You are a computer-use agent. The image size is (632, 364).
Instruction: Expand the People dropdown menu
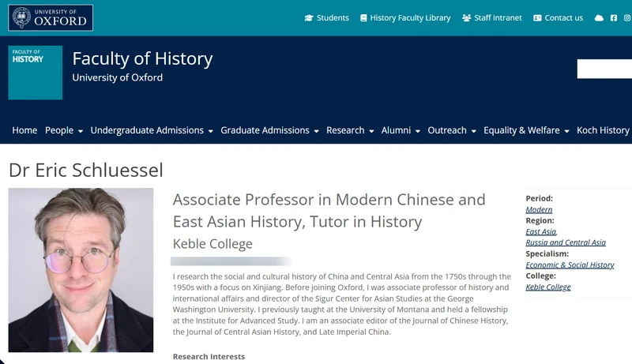point(64,130)
